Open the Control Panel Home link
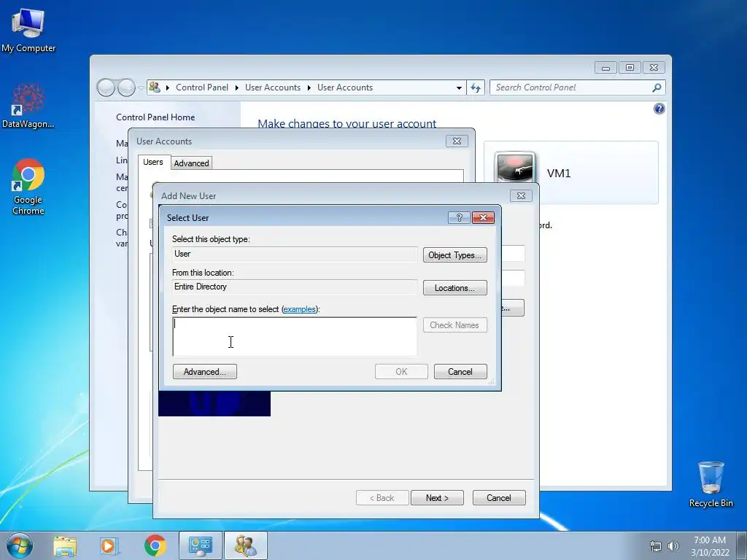Viewport: 747px width, 560px height. (x=155, y=117)
